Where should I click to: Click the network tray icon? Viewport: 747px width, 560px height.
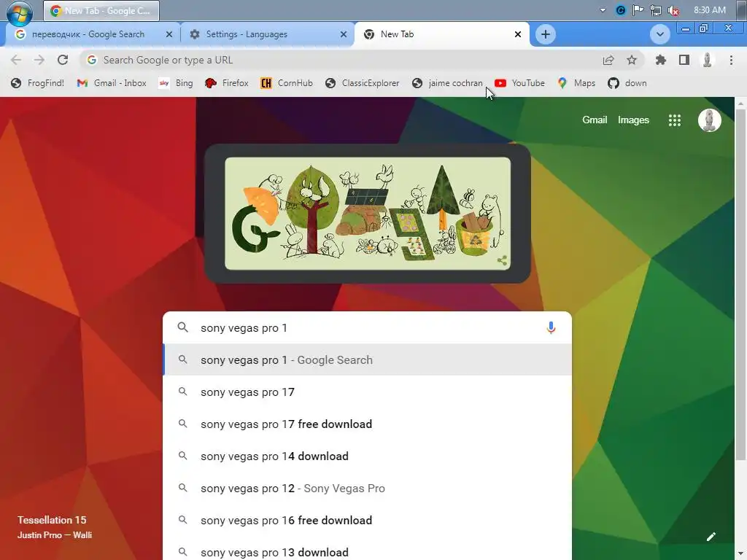(656, 10)
